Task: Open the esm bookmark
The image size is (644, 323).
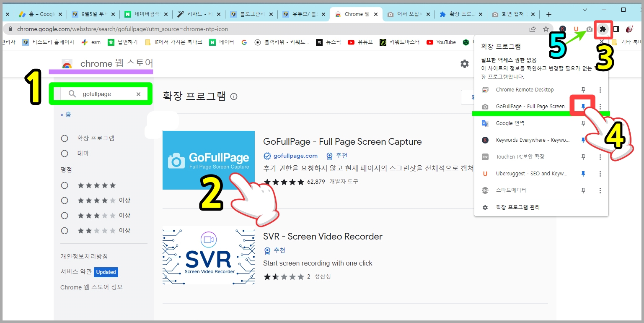Action: pos(91,42)
